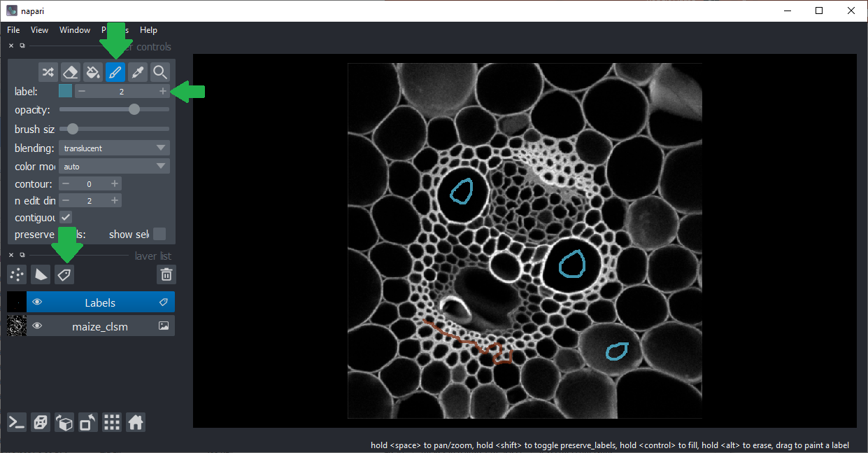Activate the label eraser tool
868x453 pixels.
pos(70,72)
